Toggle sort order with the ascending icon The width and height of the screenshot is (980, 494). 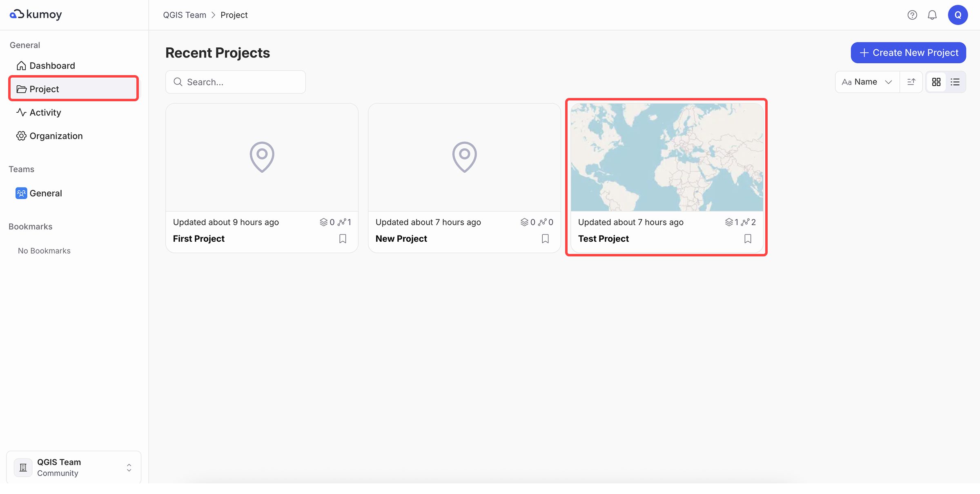coord(911,82)
